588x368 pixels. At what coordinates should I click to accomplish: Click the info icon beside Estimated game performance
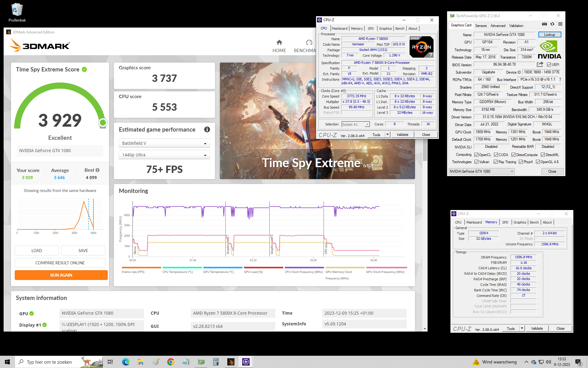point(207,129)
